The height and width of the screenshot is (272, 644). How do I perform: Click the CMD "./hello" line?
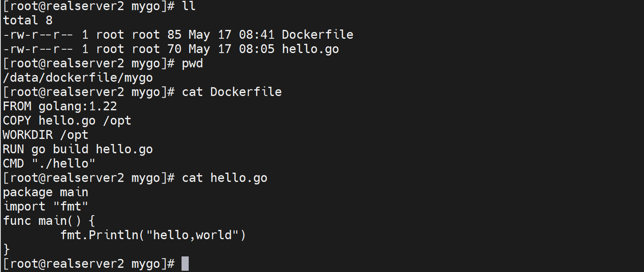coord(49,163)
